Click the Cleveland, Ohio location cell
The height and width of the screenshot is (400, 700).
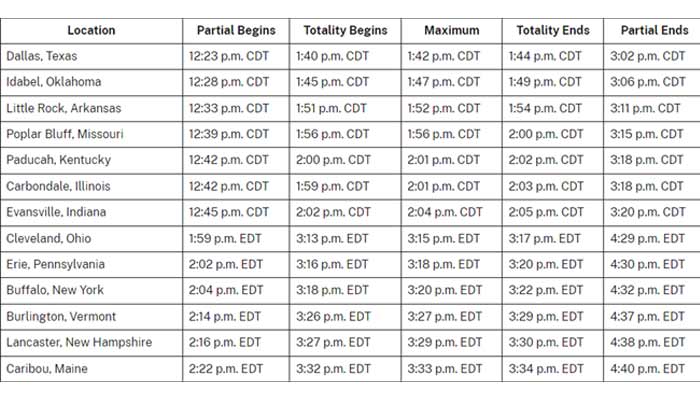(x=49, y=238)
